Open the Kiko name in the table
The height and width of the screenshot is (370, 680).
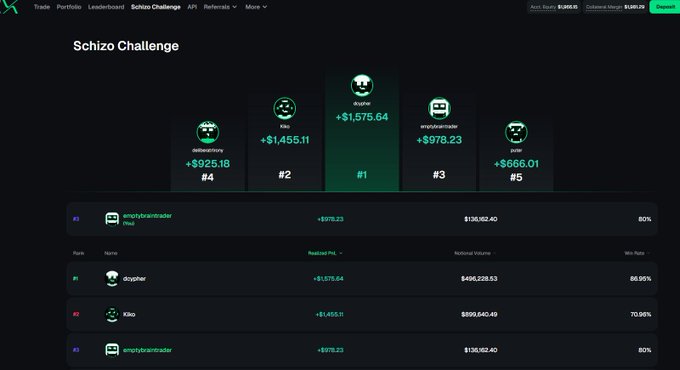(x=129, y=314)
